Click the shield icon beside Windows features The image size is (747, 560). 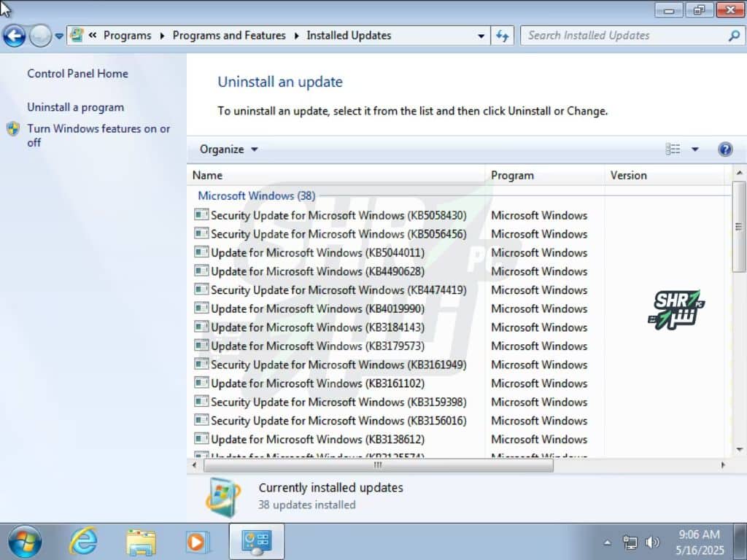click(13, 129)
